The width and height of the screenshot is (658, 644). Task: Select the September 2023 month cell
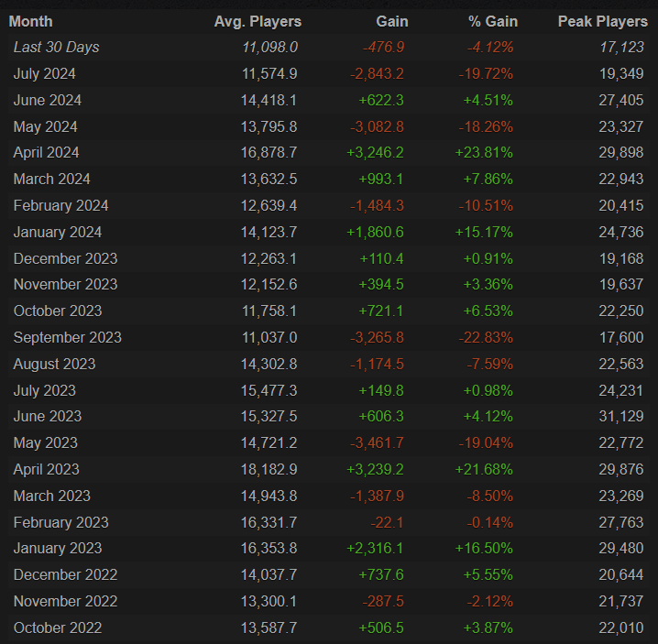[x=68, y=337]
